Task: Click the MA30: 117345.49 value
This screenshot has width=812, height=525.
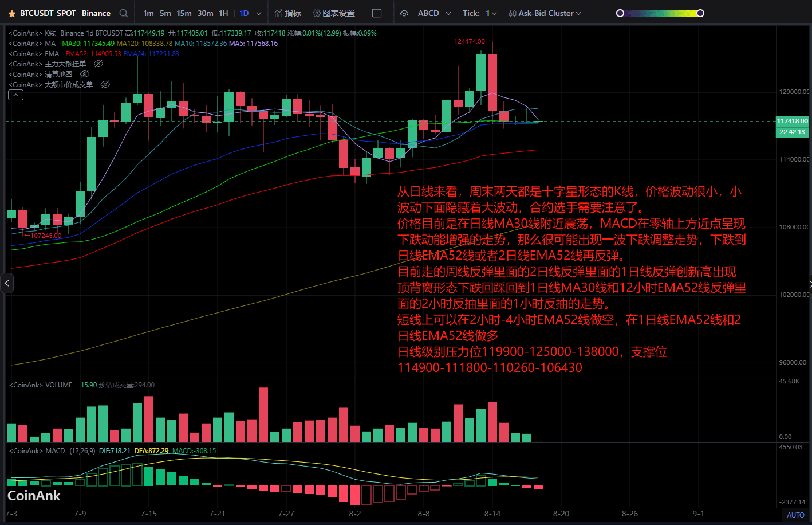Action: point(88,44)
